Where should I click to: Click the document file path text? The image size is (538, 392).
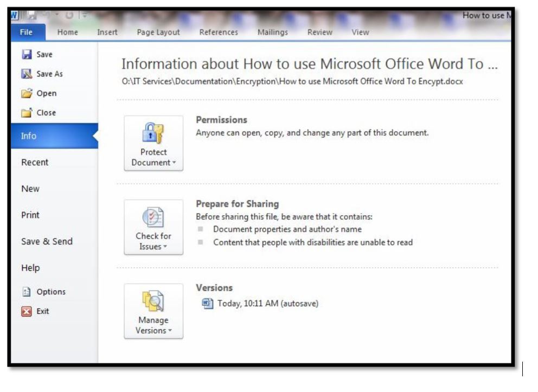coord(292,82)
